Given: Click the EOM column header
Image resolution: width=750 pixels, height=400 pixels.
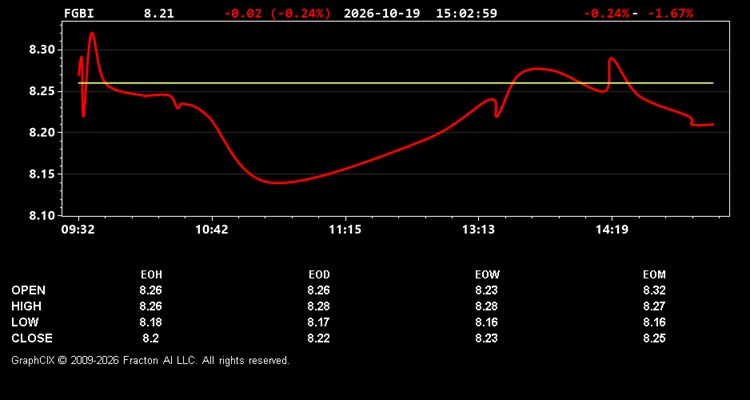Looking at the screenshot, I should point(654,275).
